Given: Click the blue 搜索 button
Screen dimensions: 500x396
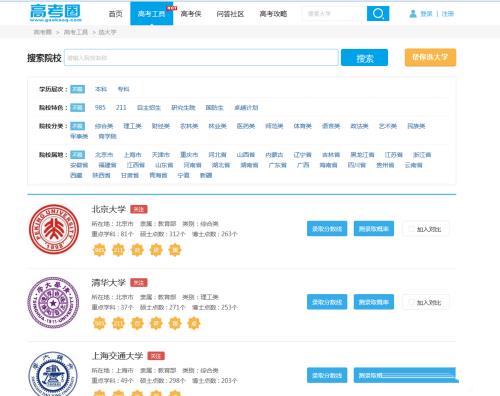Looking at the screenshot, I should [x=364, y=58].
